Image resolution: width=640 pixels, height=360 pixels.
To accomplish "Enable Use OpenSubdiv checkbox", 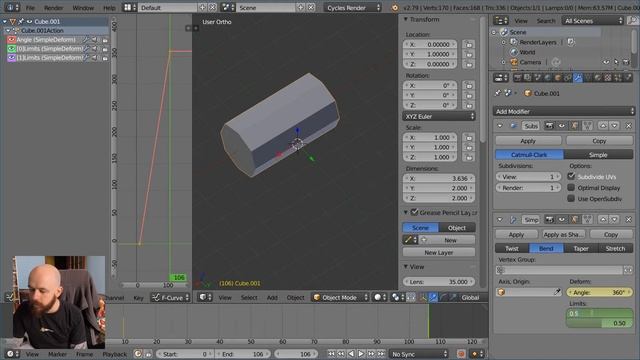I will [571, 199].
